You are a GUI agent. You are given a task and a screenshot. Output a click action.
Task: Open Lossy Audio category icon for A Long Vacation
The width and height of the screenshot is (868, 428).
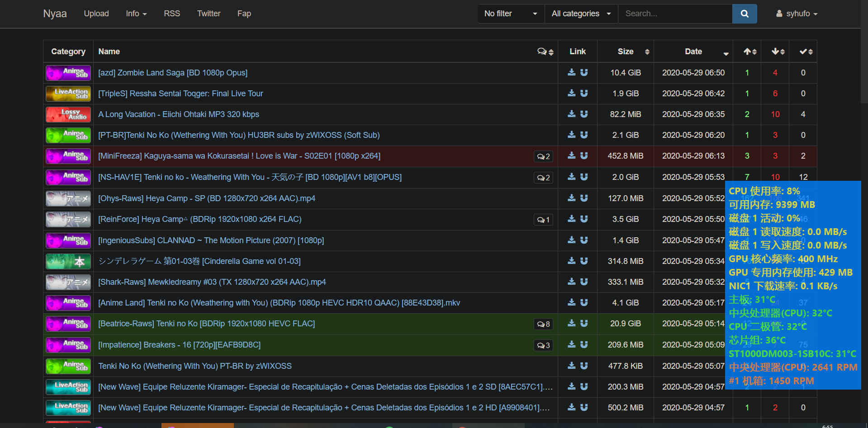coord(68,114)
